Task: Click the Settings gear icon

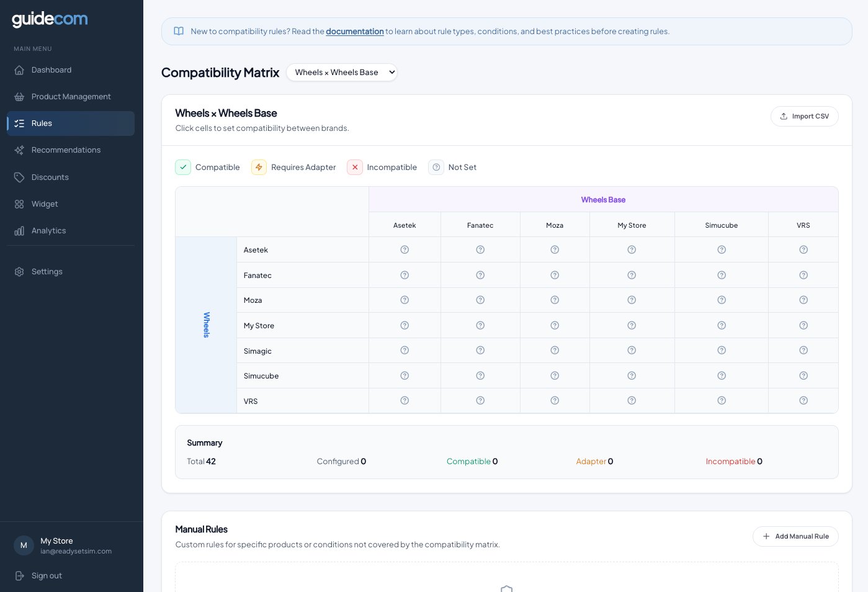Action: [19, 272]
